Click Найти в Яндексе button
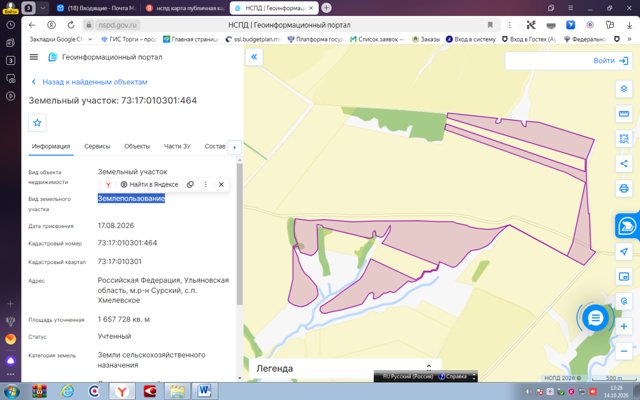This screenshot has width=640, height=400. click(x=150, y=184)
